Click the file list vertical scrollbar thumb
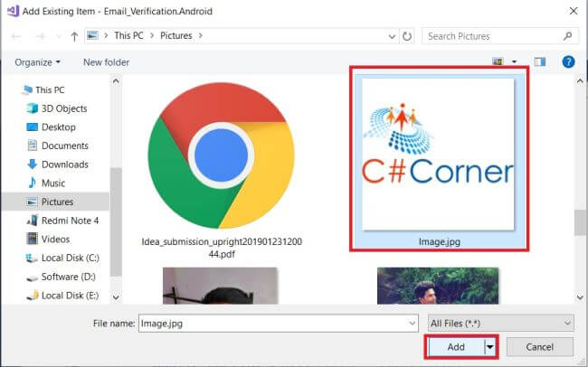588x367 pixels. (x=580, y=222)
